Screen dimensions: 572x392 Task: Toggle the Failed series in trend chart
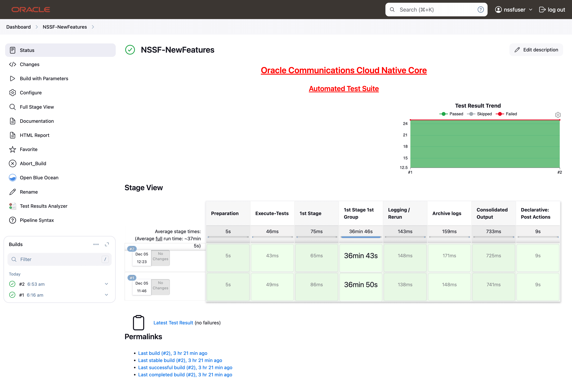coord(506,114)
